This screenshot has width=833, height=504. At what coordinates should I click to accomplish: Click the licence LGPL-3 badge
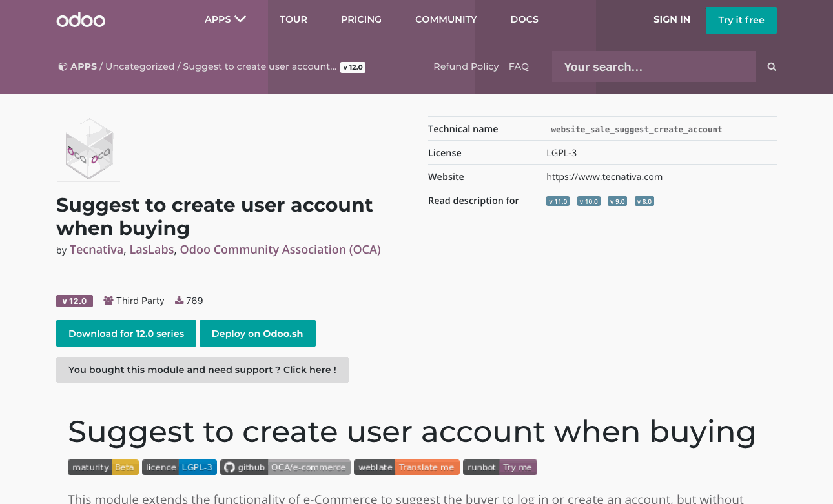180,467
